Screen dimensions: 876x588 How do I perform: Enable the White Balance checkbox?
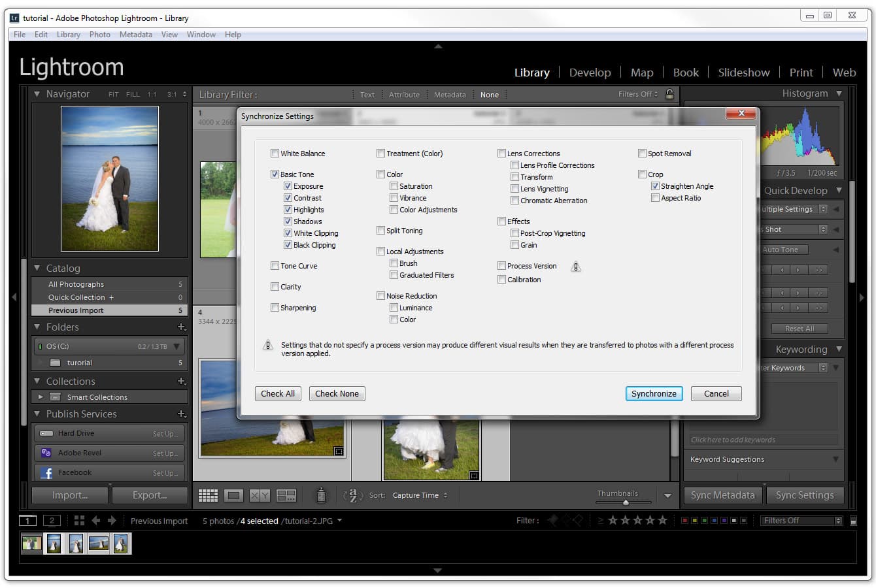coord(275,153)
